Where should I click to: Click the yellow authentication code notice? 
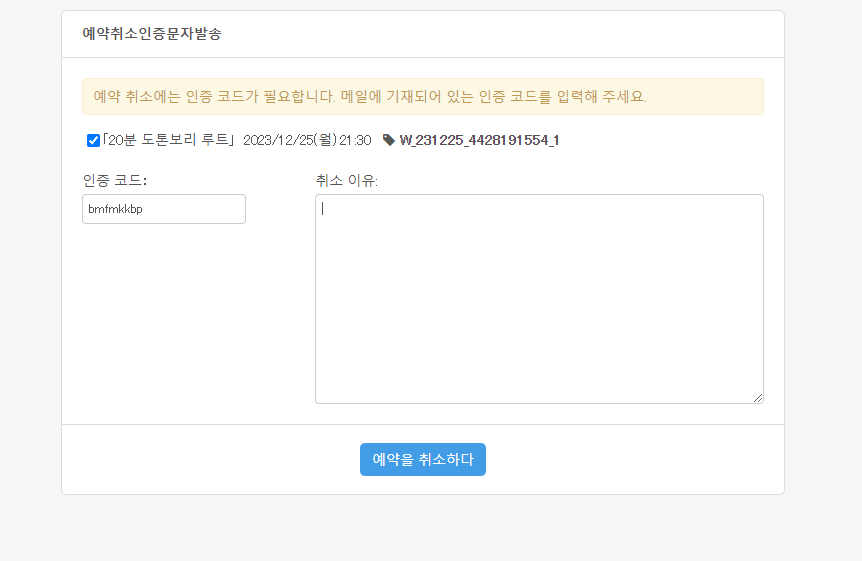pos(423,97)
